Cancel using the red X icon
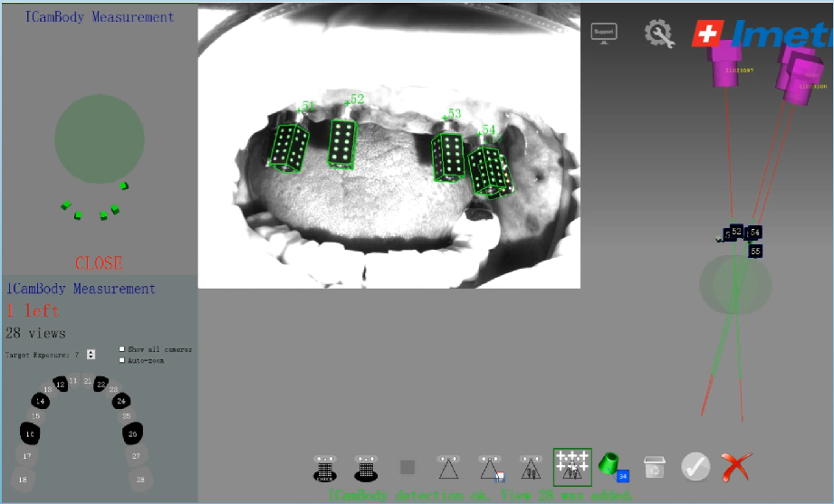This screenshot has width=834, height=504. pyautogui.click(x=736, y=467)
